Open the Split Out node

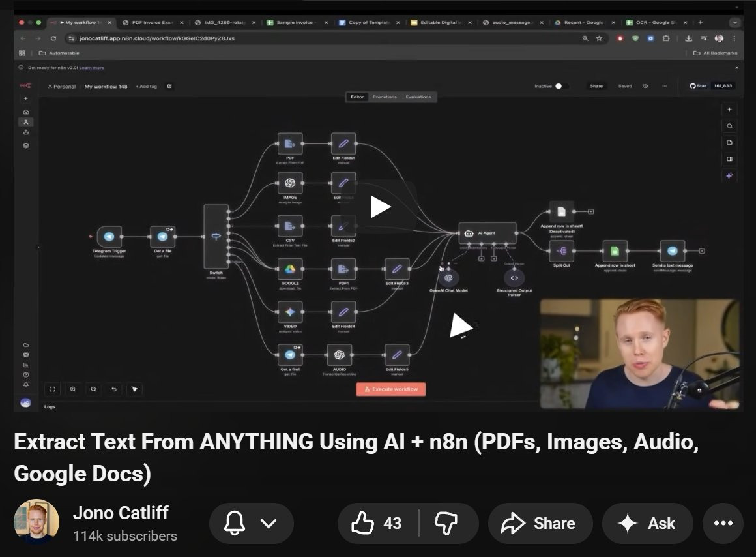click(561, 251)
